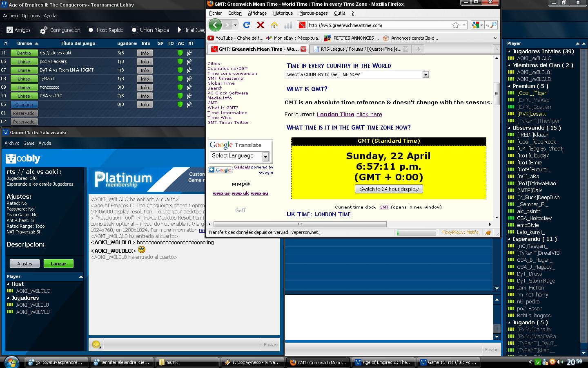Sort the game list by Unirse column
The image size is (588, 368).
pyautogui.click(x=28, y=43)
